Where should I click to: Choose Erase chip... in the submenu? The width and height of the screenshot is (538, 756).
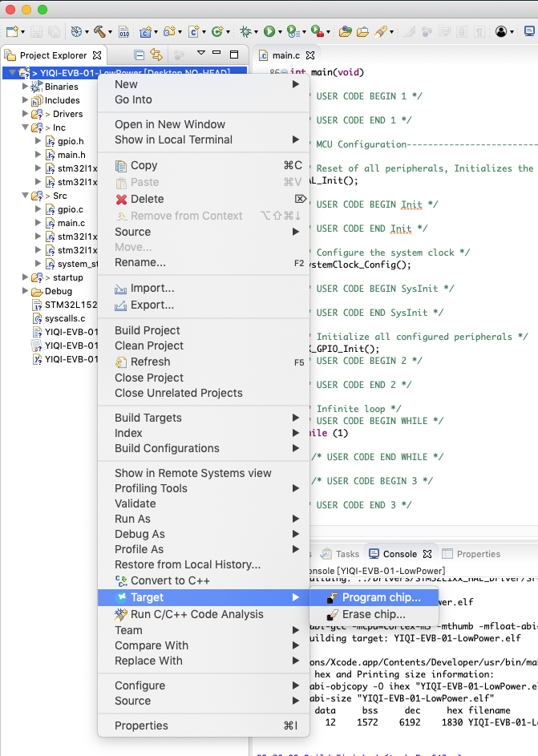374,614
